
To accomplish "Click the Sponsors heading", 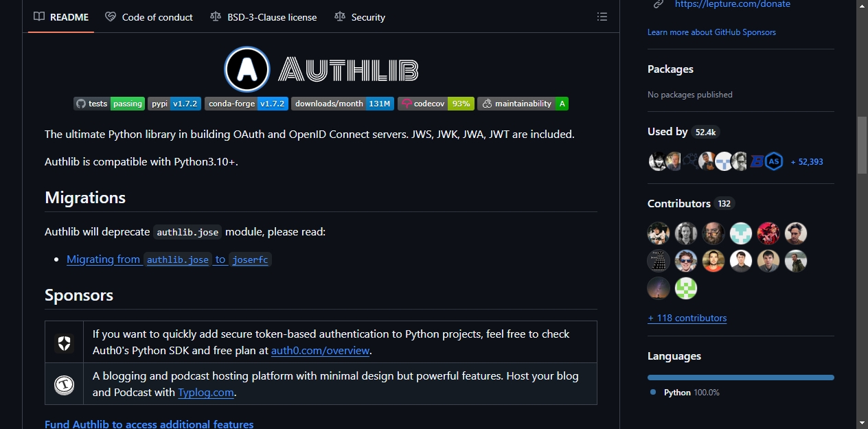I will pos(79,295).
